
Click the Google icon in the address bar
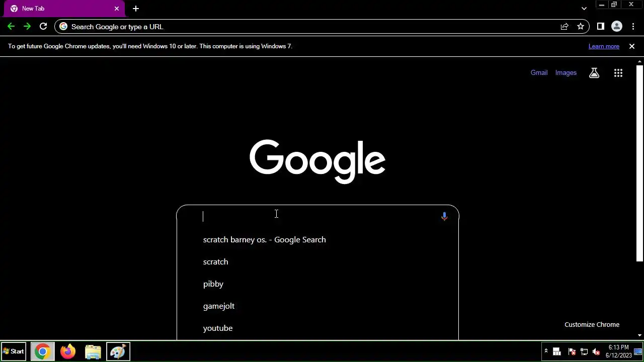tap(63, 27)
